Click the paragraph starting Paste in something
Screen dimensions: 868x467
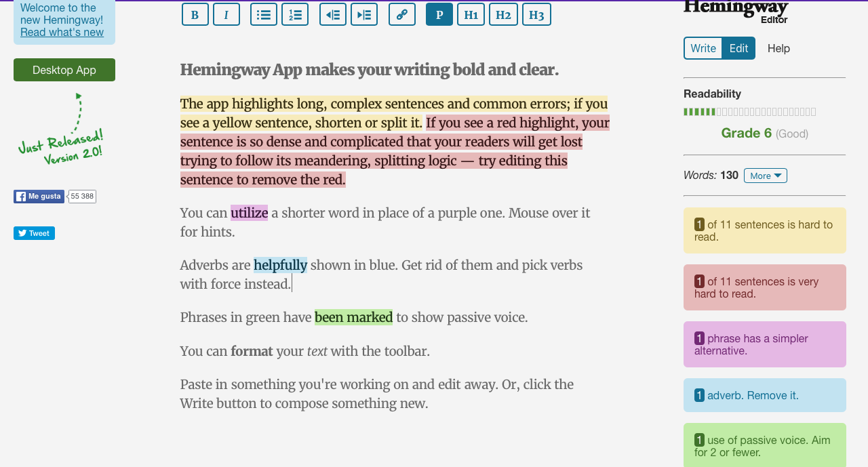(376, 394)
